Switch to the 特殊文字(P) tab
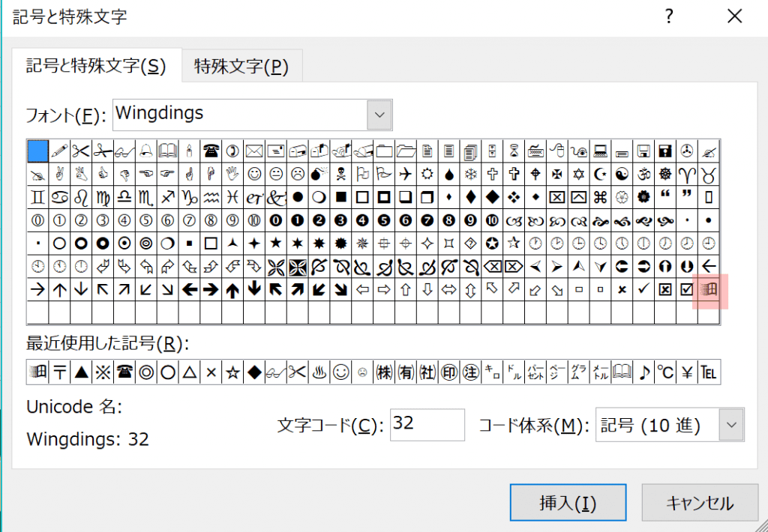This screenshot has height=532, width=768. coord(241,66)
